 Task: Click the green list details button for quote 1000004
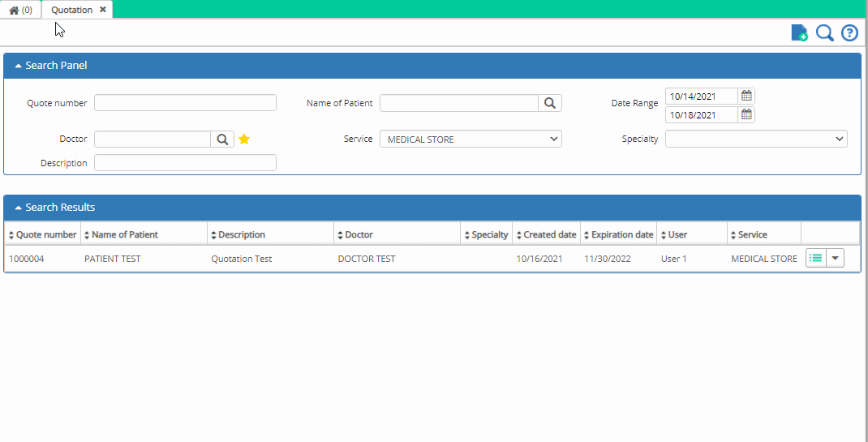pyautogui.click(x=816, y=259)
